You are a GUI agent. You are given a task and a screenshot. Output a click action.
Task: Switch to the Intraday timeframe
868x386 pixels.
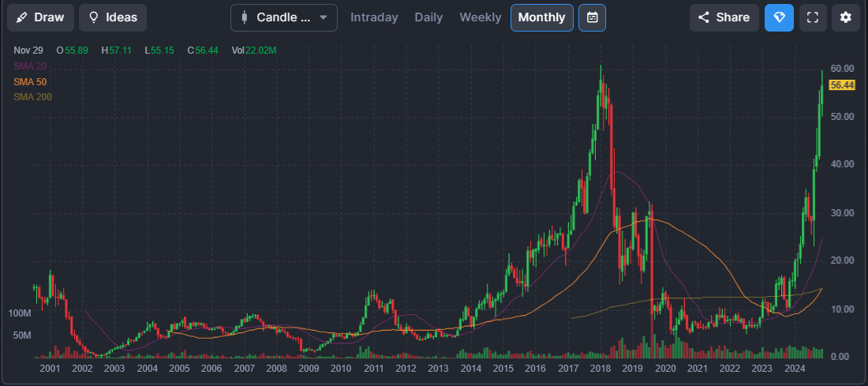click(x=374, y=17)
